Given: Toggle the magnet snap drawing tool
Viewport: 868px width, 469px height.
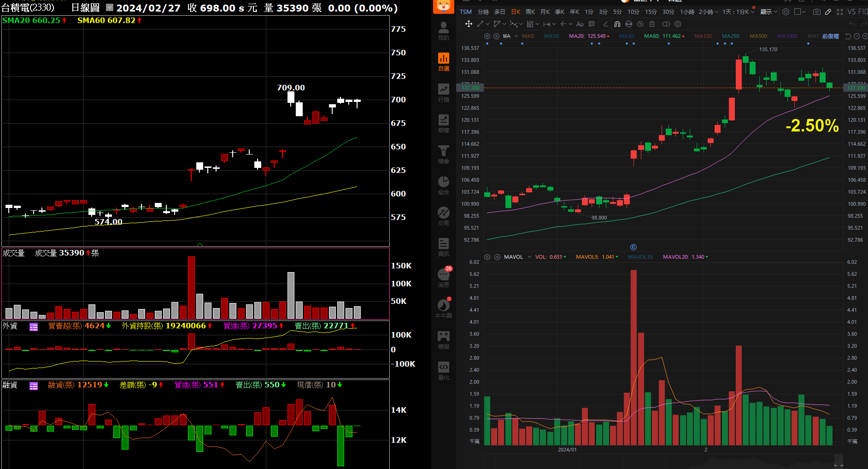Looking at the screenshot, I should 617,24.
